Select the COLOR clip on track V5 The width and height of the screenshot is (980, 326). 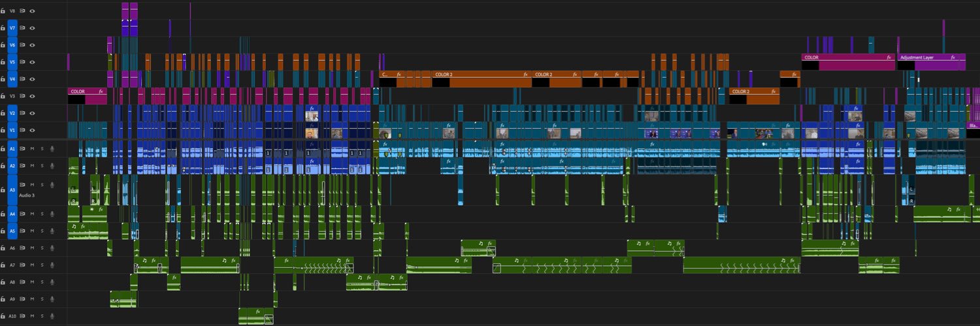[x=848, y=61]
